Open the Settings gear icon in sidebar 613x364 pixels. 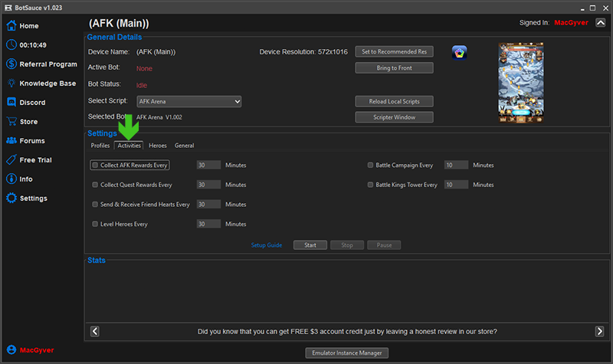coord(11,198)
